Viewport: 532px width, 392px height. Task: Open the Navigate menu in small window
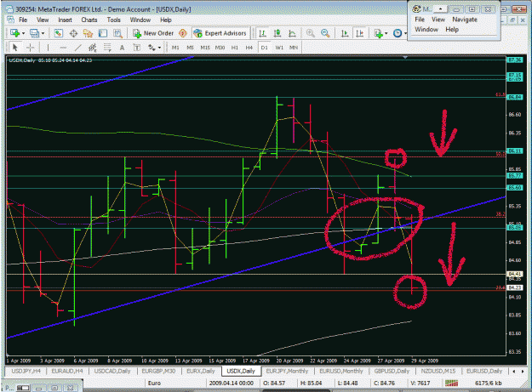(465, 20)
